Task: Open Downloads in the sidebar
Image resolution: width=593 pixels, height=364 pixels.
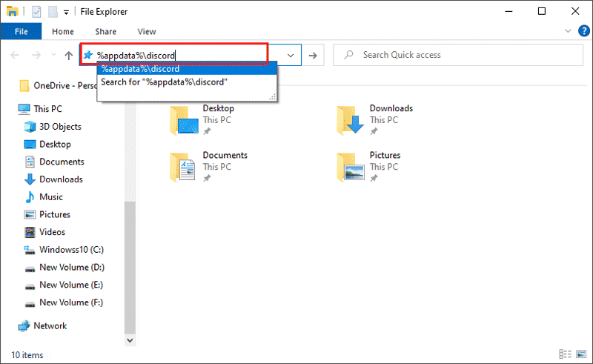Action: click(x=53, y=179)
